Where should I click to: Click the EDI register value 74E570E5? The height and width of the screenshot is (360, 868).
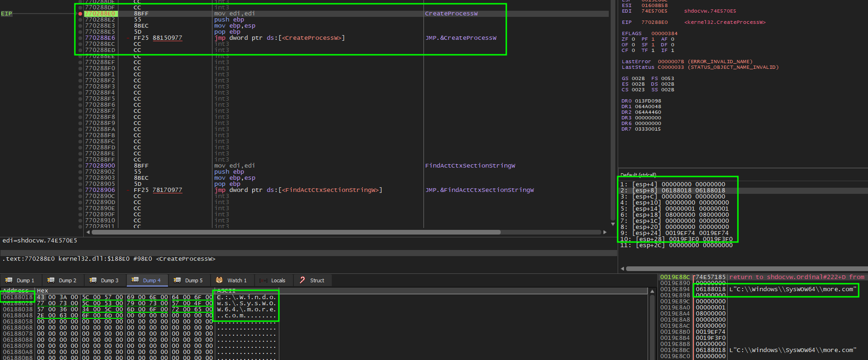(654, 11)
